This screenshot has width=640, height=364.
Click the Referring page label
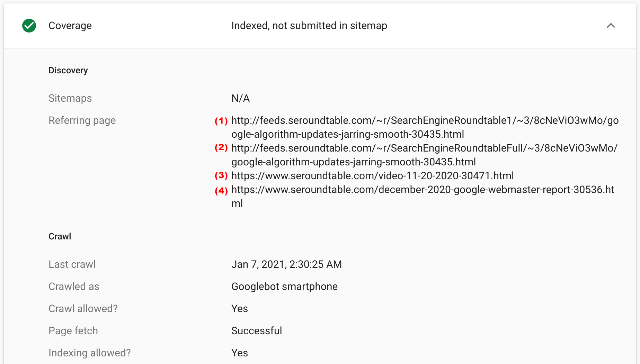click(82, 120)
